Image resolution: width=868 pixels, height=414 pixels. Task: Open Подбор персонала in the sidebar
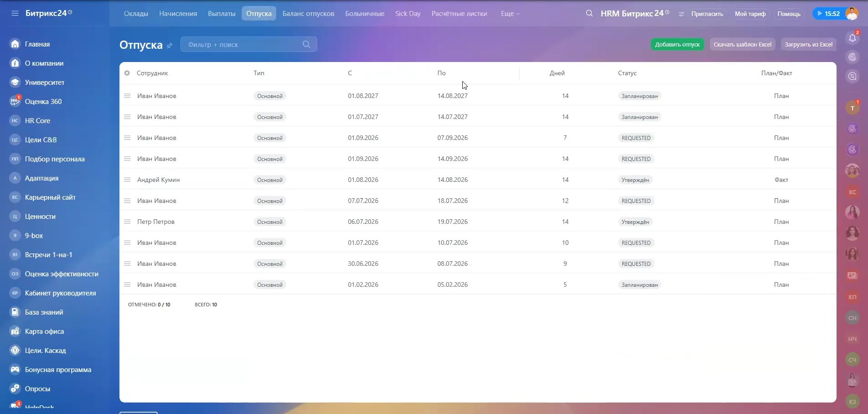[x=55, y=159]
